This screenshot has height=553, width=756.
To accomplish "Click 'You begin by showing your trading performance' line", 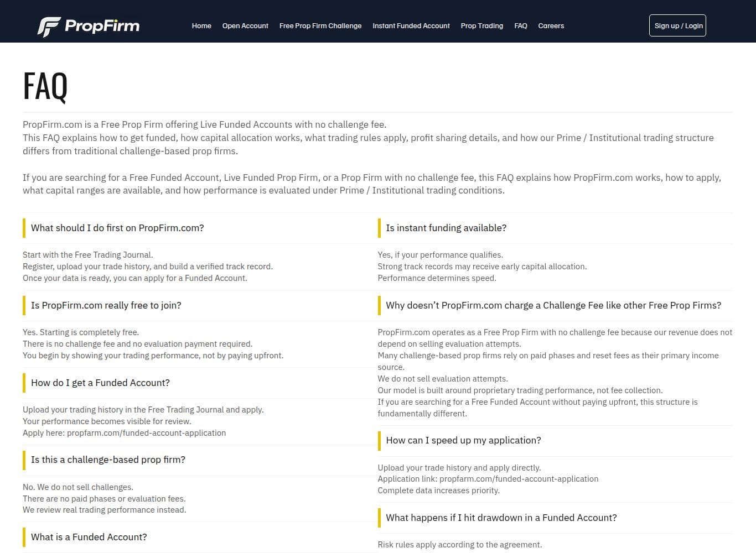I will pyautogui.click(x=153, y=356).
